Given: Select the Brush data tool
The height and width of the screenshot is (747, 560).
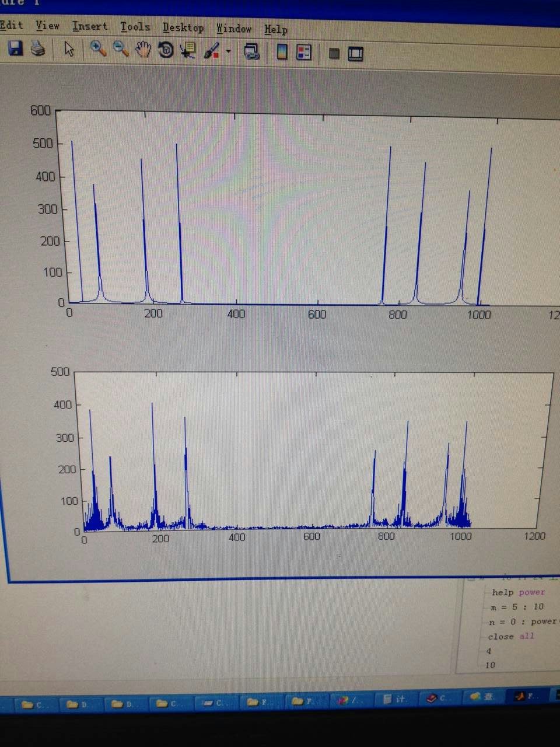Looking at the screenshot, I should (x=211, y=51).
